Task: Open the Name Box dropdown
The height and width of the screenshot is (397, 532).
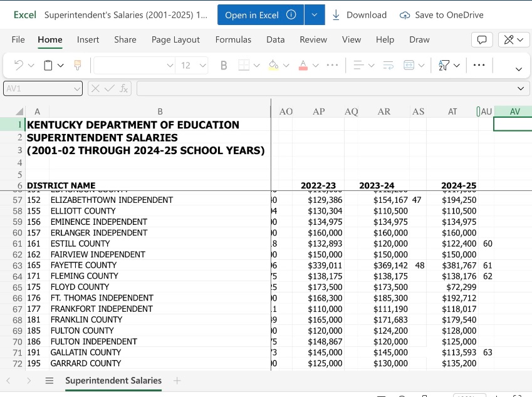Action: tap(76, 89)
